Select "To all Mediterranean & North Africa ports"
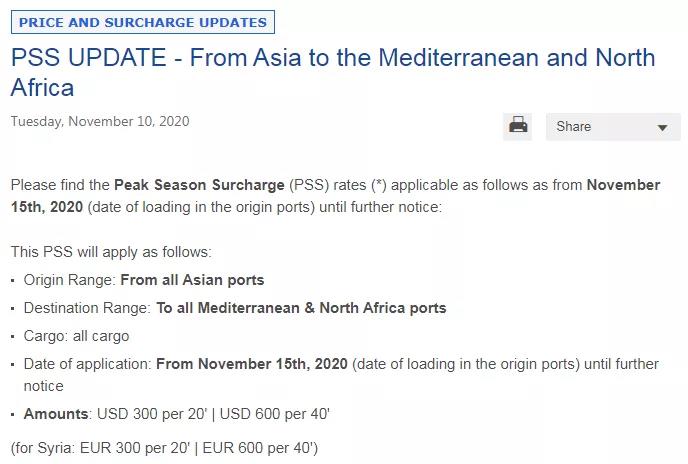The width and height of the screenshot is (688, 464). click(301, 308)
